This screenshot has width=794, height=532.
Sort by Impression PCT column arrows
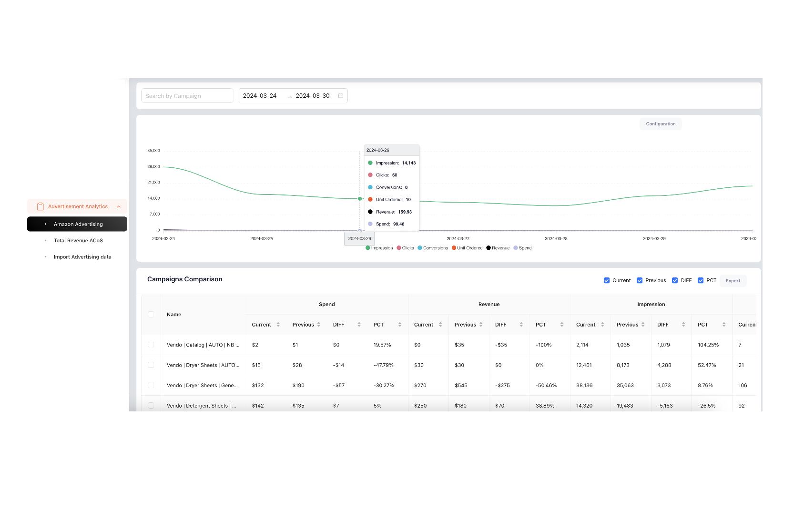(x=724, y=325)
